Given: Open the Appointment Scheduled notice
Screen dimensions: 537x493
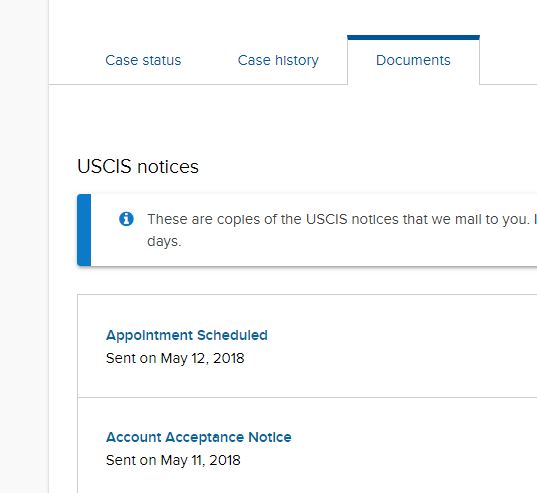Looking at the screenshot, I should coord(187,335).
